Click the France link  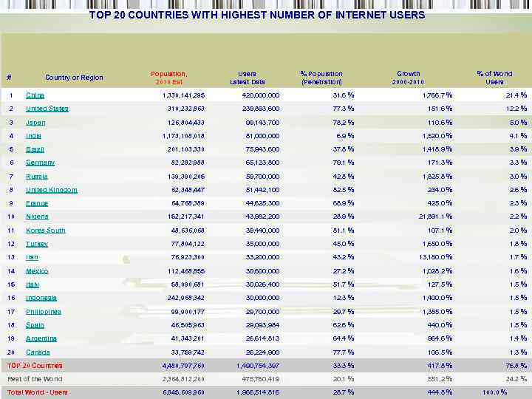pyautogui.click(x=37, y=203)
